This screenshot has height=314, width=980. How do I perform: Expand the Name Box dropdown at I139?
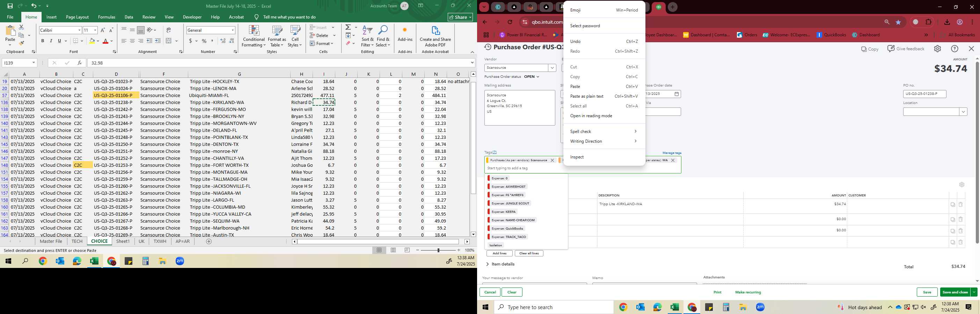pyautogui.click(x=34, y=63)
